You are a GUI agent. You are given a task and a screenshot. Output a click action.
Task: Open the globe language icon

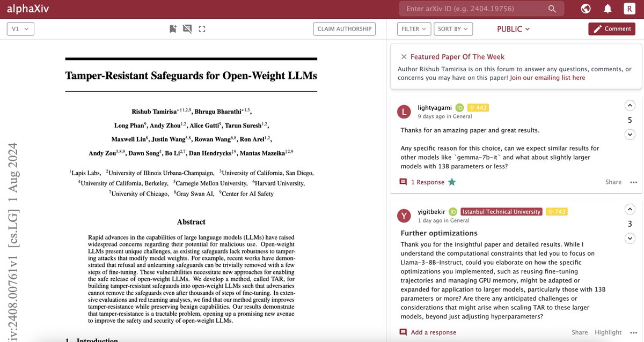click(586, 9)
